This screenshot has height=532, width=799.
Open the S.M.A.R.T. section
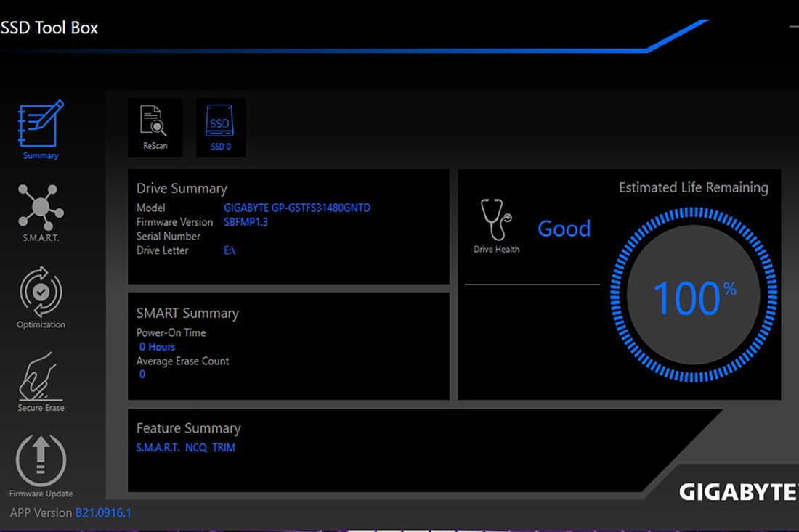41,213
